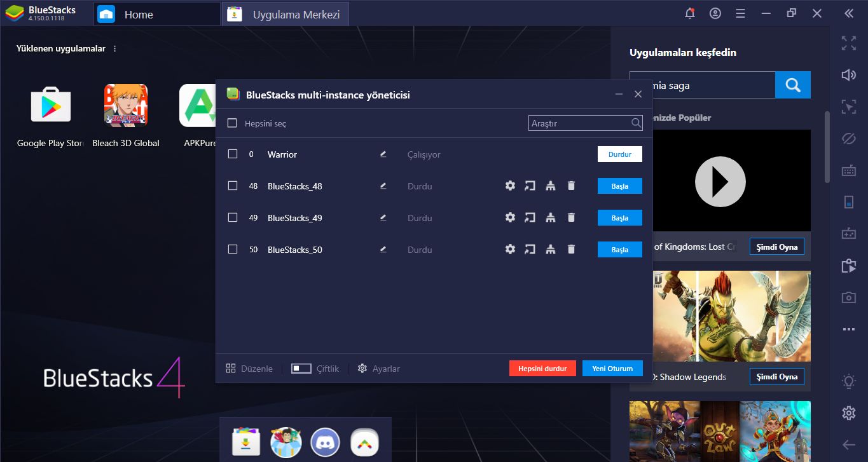
Task: Tick the Warrior instance checkbox
Action: (233, 154)
